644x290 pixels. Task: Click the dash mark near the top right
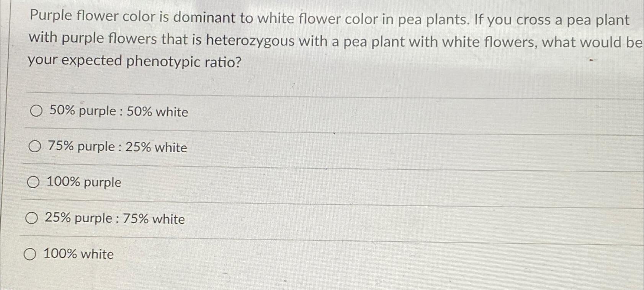point(593,60)
